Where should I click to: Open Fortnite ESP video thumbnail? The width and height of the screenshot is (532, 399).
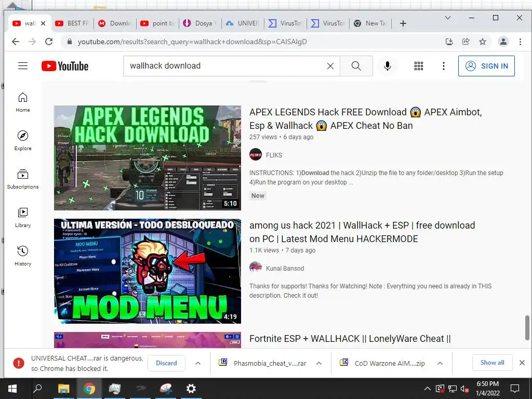point(147,340)
